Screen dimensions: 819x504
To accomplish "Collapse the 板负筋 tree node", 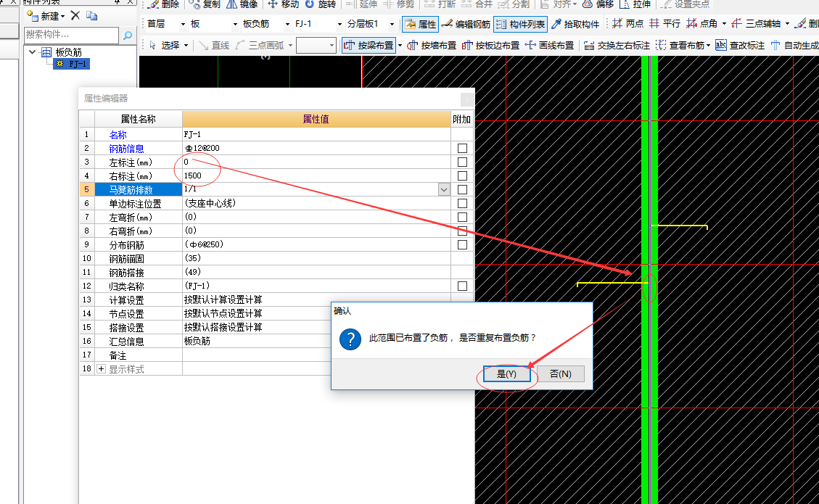I will point(33,52).
